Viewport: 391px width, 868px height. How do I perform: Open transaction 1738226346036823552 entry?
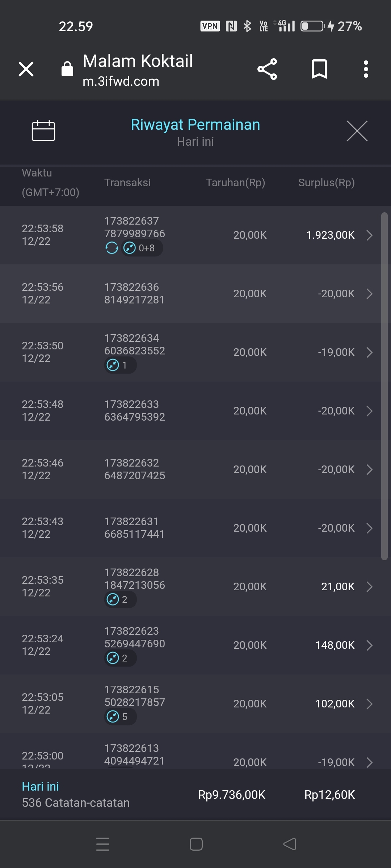[x=135, y=345]
